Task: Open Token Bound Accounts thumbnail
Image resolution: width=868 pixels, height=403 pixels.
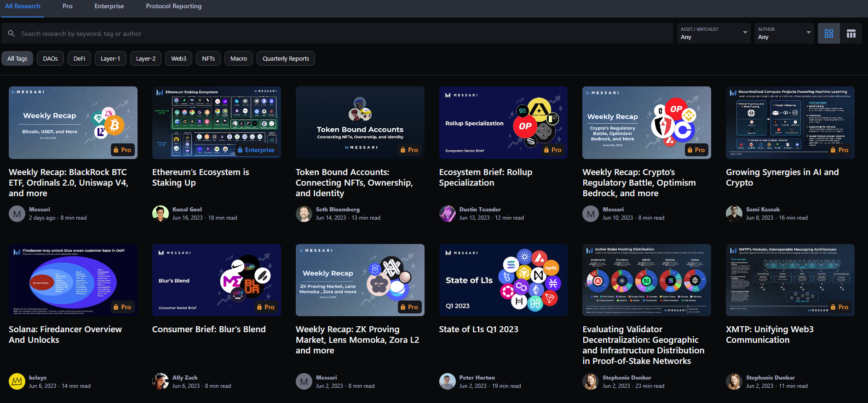Action: coord(360,123)
